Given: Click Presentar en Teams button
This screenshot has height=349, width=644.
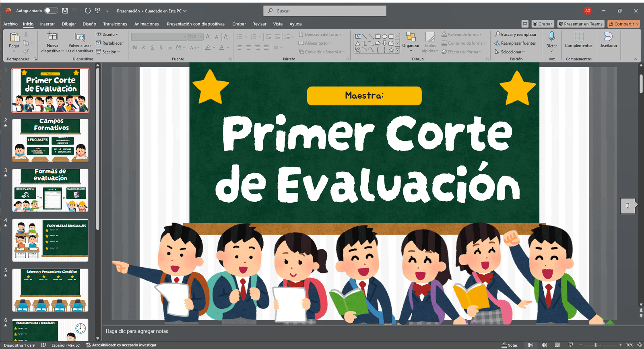Looking at the screenshot, I should point(581,24).
